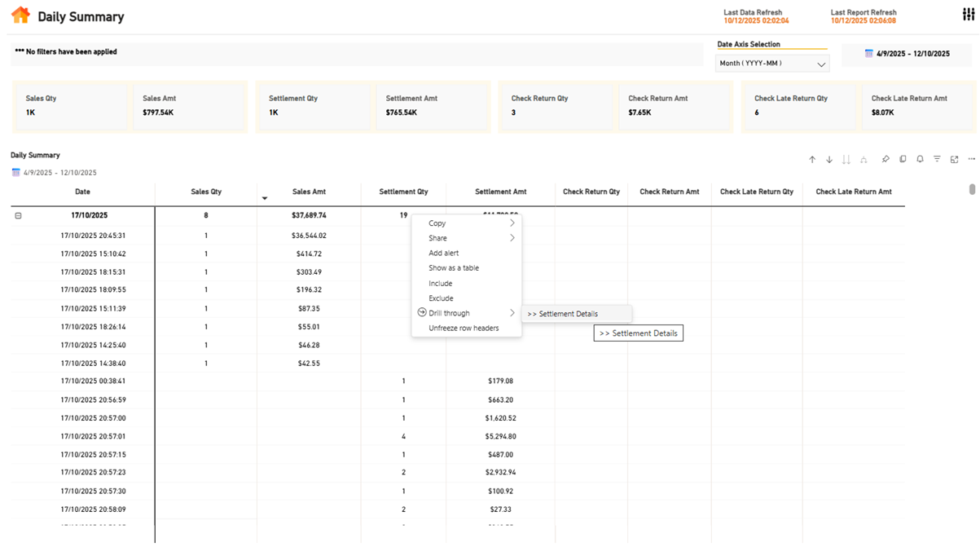This screenshot has height=547, width=980.
Task: Sort by the Sales Amt column header
Action: (x=309, y=192)
